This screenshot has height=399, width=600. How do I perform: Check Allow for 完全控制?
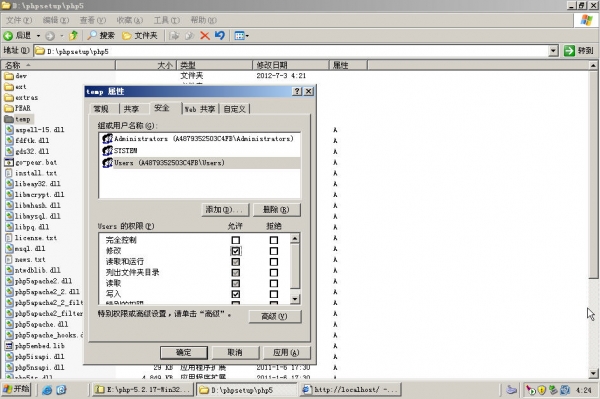click(236, 240)
